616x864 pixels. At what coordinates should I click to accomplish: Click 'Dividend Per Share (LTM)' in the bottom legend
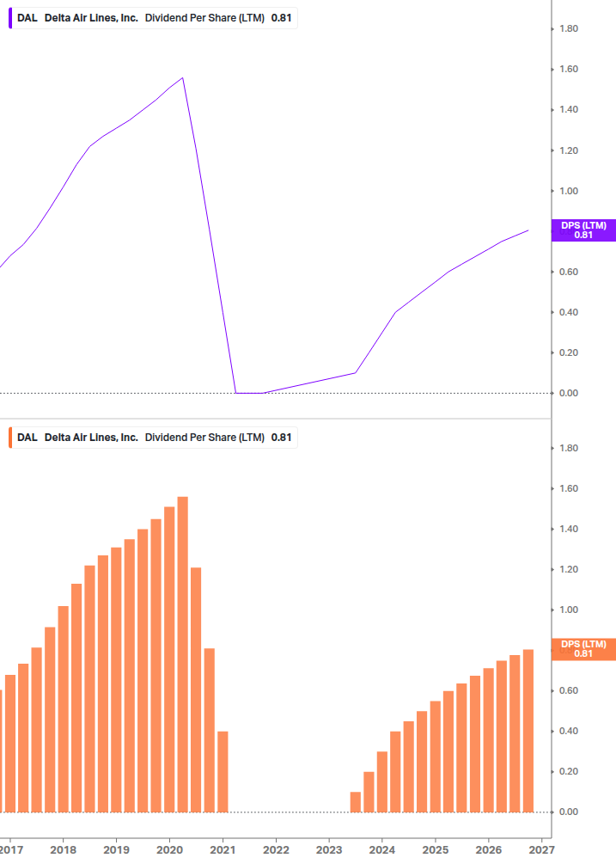(x=204, y=438)
